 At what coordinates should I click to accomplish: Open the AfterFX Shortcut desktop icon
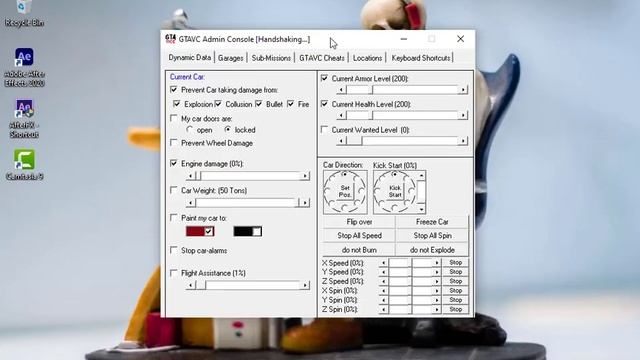click(x=24, y=118)
